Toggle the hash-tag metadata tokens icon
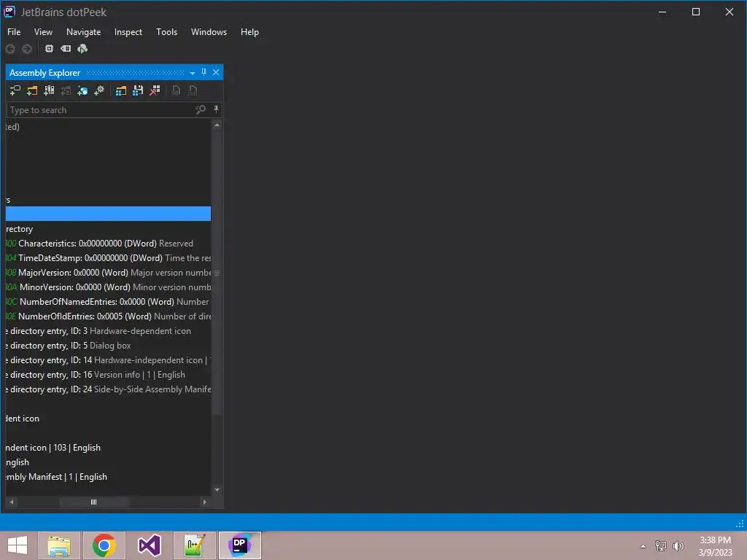 pyautogui.click(x=66, y=49)
